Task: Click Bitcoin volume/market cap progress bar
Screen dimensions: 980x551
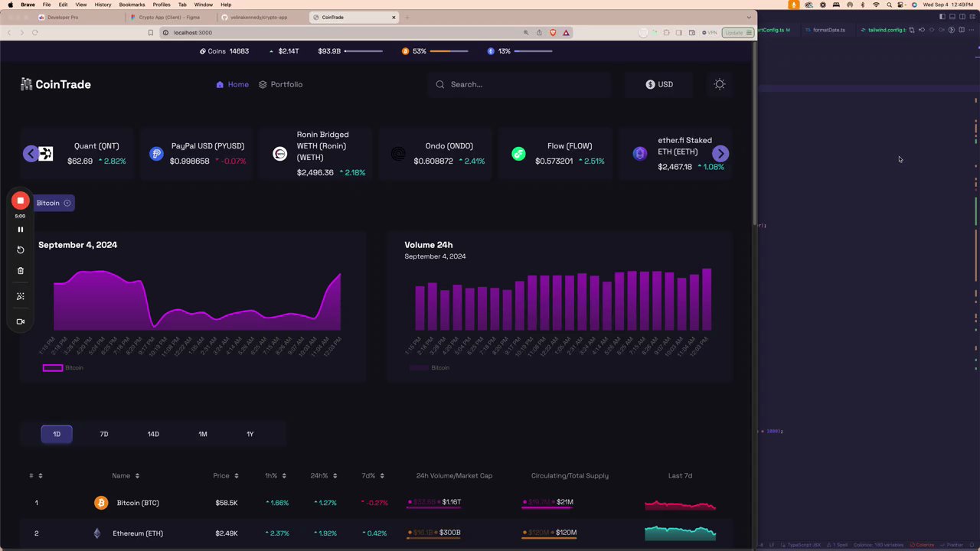Action: (434, 508)
